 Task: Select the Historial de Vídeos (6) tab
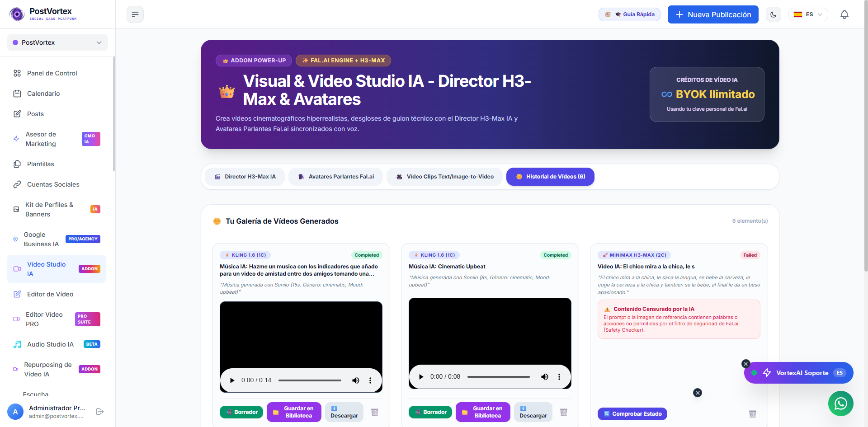[550, 177]
